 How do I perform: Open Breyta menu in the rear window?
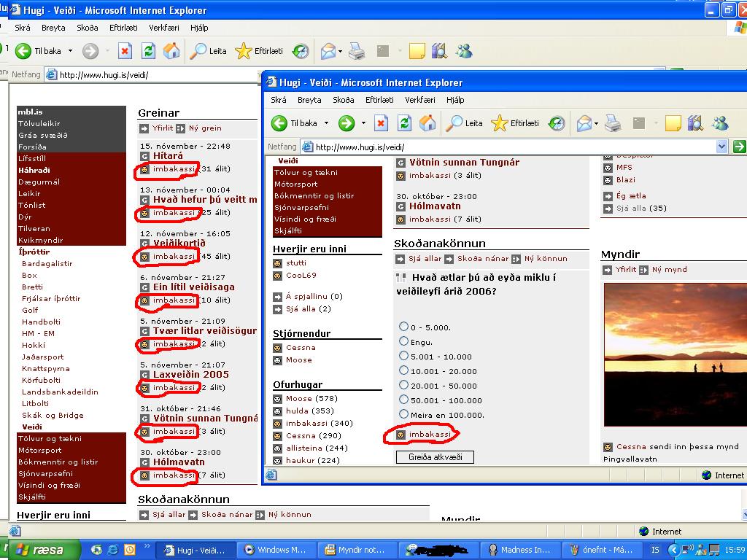(53, 28)
